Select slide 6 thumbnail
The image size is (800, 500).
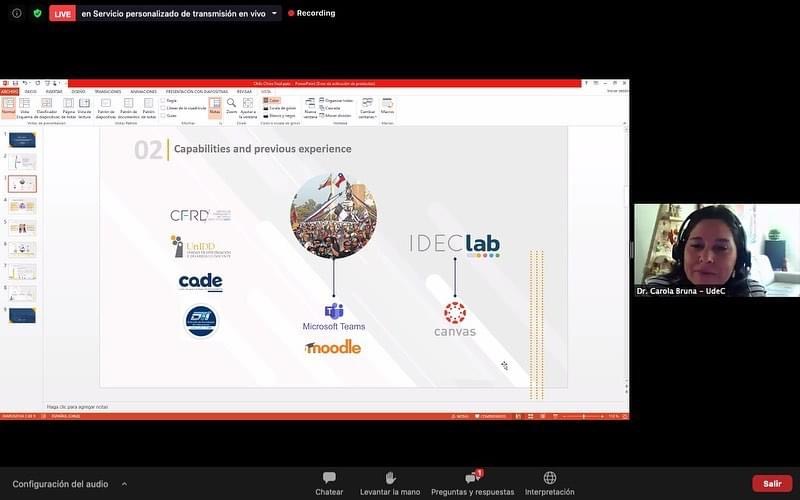[x=22, y=249]
